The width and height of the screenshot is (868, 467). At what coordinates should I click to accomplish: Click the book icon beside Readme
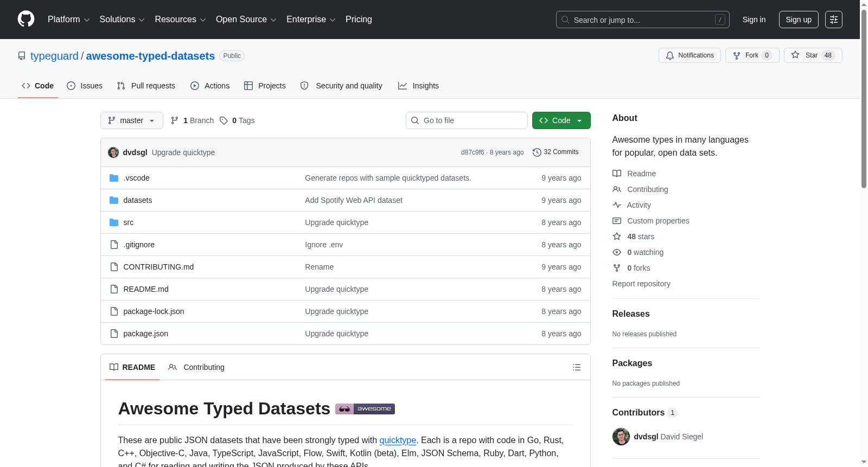point(617,174)
